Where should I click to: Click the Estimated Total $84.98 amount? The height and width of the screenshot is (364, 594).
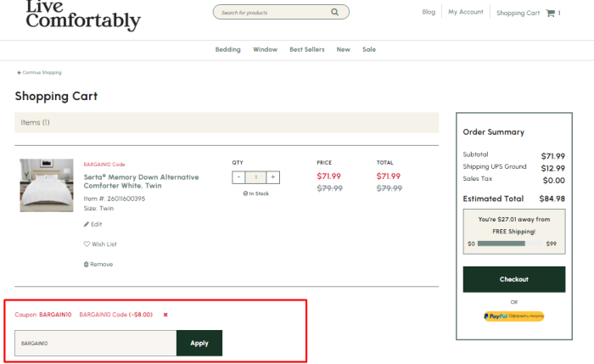(x=552, y=199)
